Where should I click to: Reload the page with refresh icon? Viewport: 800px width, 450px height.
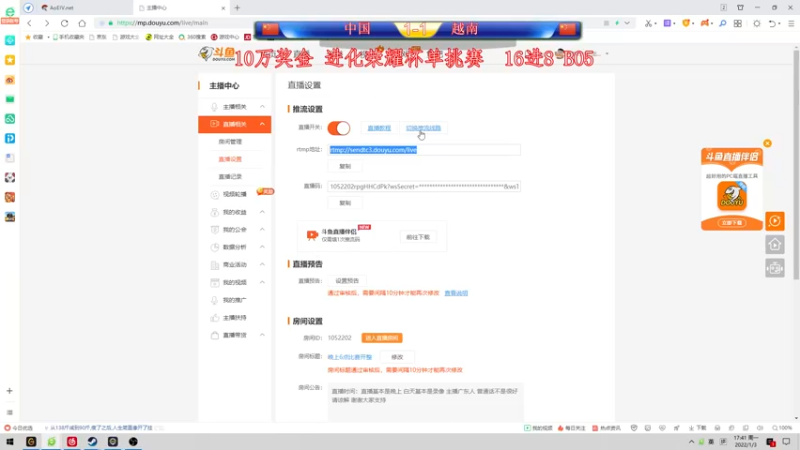coord(64,23)
